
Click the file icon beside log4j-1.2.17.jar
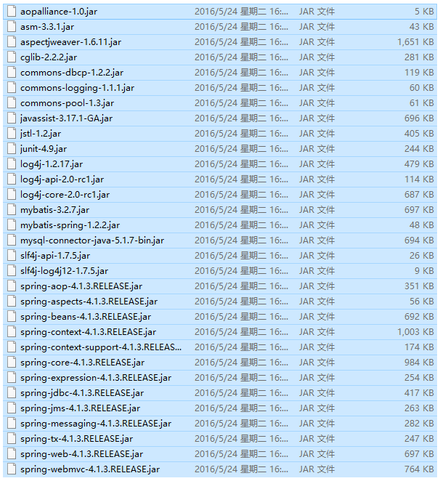pos(12,164)
